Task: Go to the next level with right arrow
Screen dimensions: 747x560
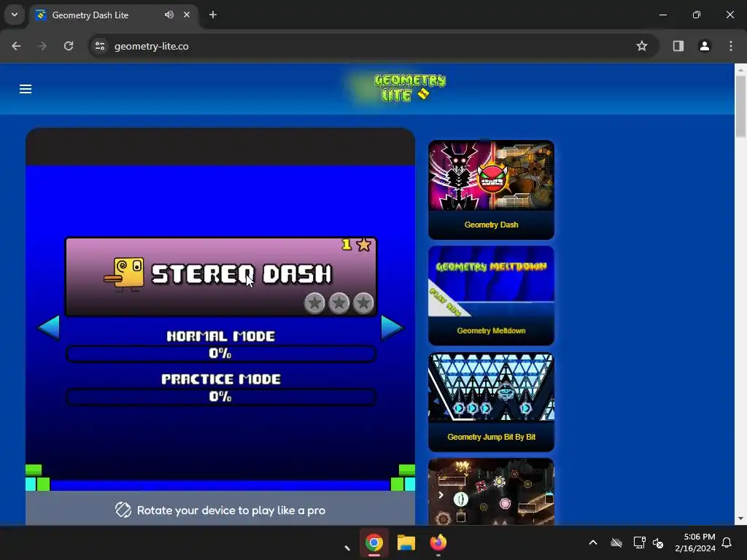Action: 392,327
